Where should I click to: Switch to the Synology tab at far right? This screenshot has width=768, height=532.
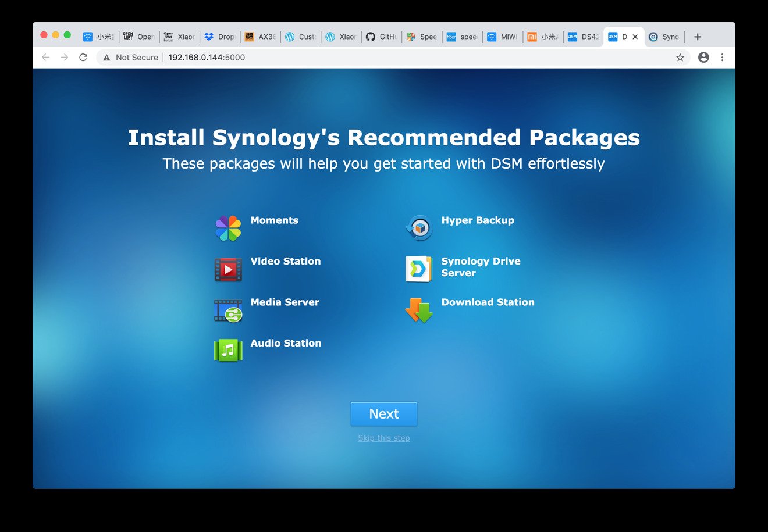[664, 37]
